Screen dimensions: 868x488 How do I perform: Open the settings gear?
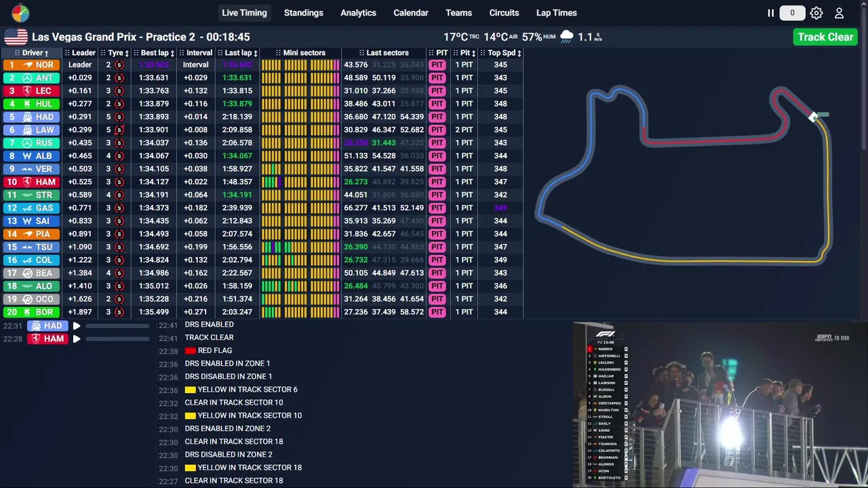click(x=816, y=13)
